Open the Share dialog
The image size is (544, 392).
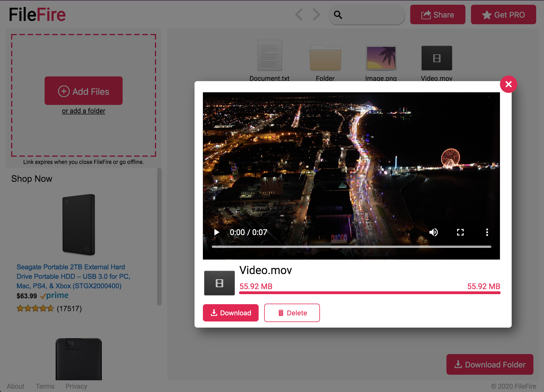pos(438,15)
